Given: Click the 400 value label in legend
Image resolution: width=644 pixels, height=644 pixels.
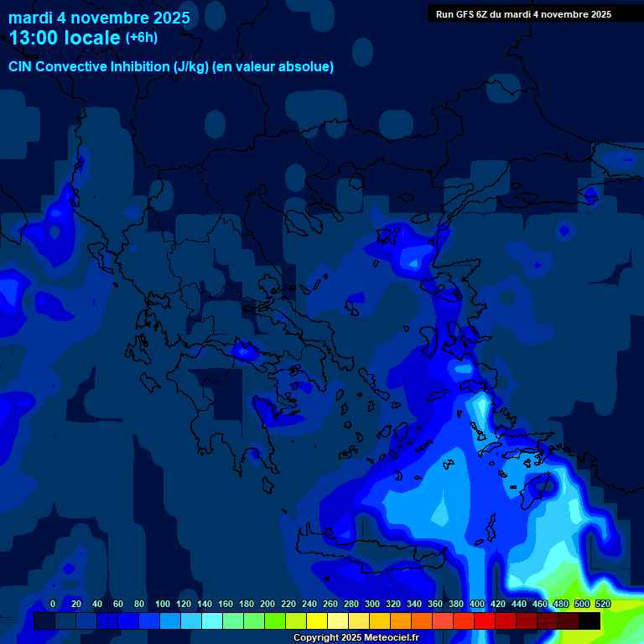Looking at the screenshot, I should [x=477, y=604].
